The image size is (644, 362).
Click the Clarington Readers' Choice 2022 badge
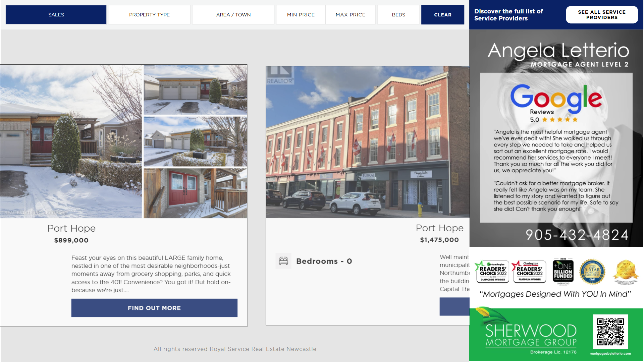[529, 272]
